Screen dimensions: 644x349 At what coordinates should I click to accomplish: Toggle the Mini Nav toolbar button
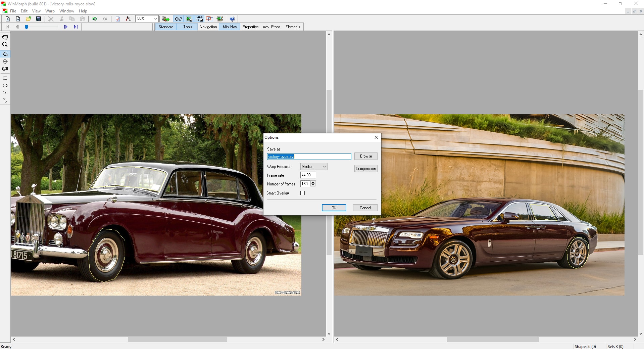click(x=230, y=27)
